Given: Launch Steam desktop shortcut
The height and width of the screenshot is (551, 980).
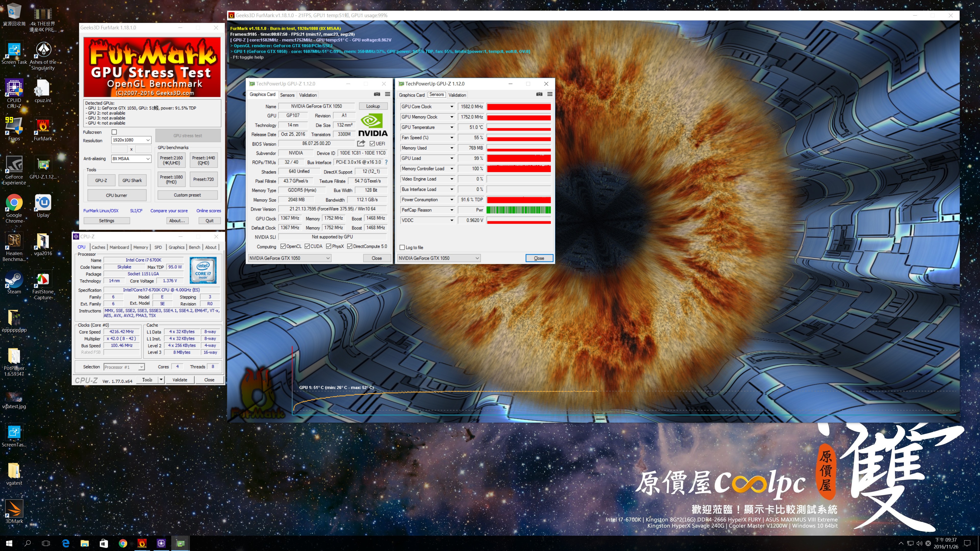Looking at the screenshot, I should [x=14, y=282].
